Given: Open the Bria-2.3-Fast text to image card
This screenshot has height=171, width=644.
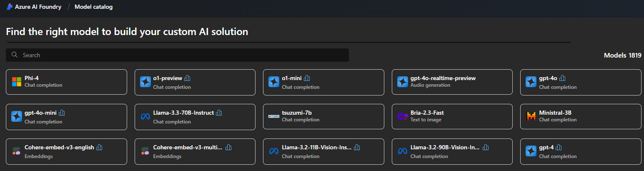Looking at the screenshot, I should [x=452, y=116].
